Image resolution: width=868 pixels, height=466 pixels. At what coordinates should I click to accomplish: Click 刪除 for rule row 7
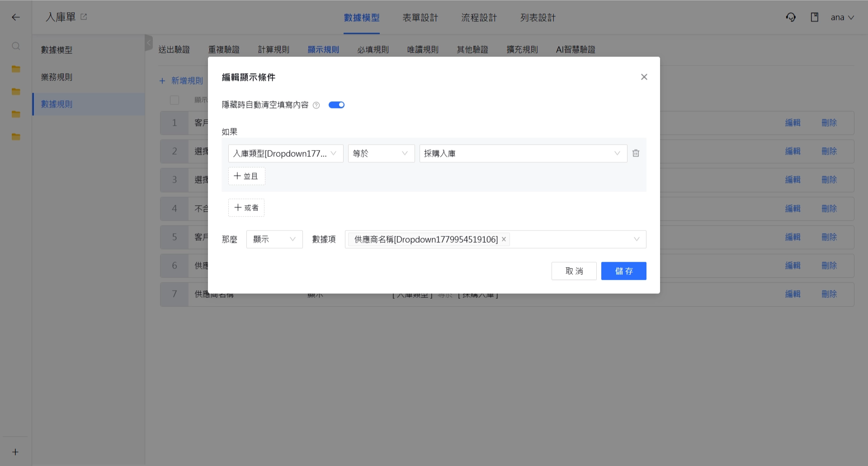(x=829, y=294)
